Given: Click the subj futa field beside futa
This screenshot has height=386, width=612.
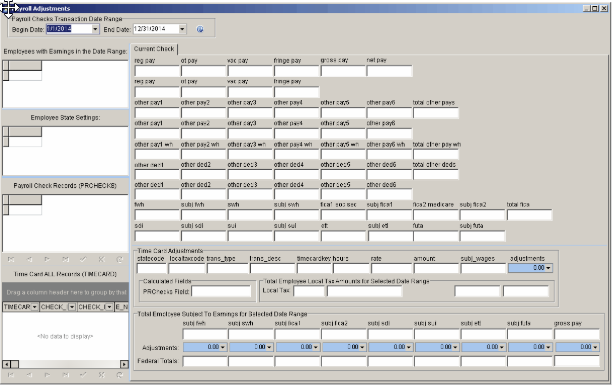Looking at the screenshot, I should pos(482,236).
